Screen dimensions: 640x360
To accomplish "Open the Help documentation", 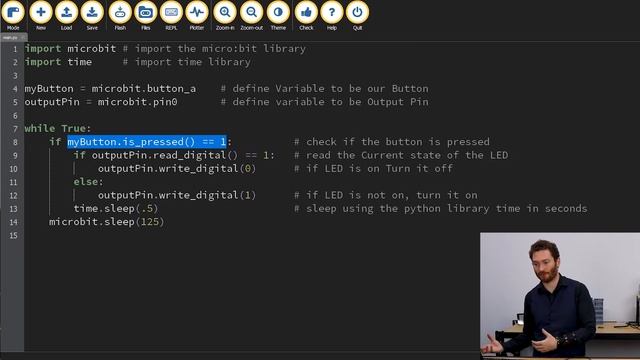I will tap(332, 16).
